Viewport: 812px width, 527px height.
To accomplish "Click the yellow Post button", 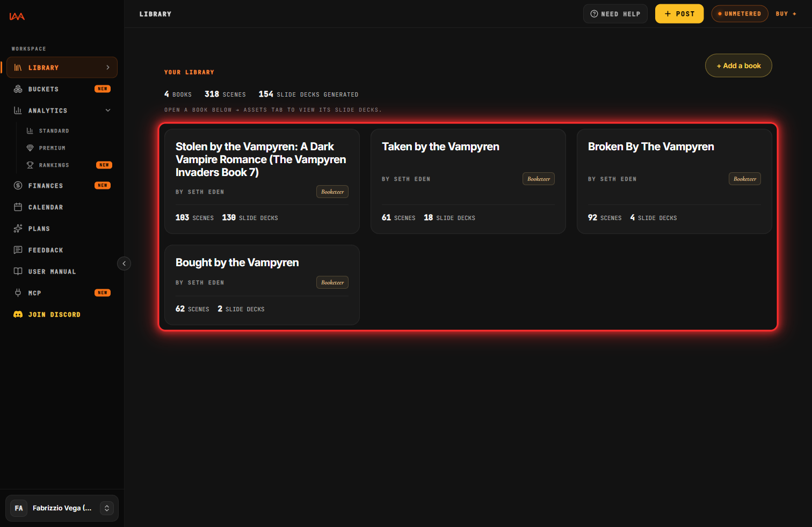I will [x=679, y=14].
